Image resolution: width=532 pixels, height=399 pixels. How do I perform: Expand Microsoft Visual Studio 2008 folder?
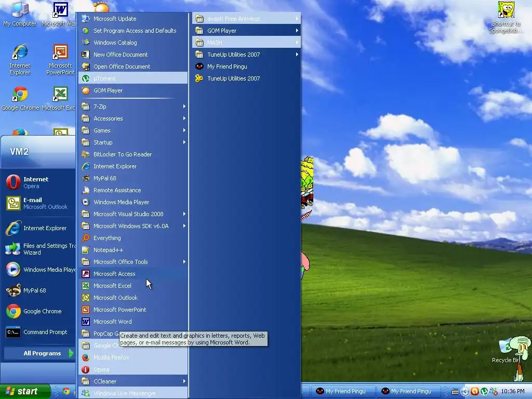click(132, 214)
